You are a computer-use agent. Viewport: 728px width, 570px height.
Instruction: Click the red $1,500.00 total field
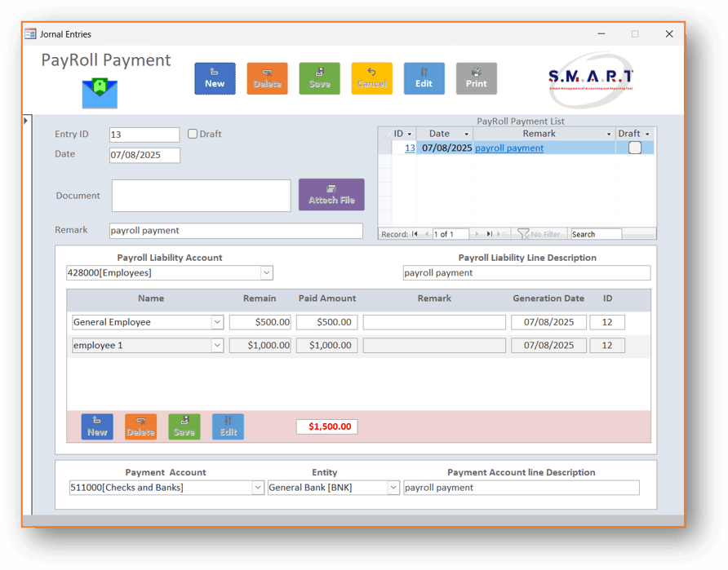click(326, 426)
